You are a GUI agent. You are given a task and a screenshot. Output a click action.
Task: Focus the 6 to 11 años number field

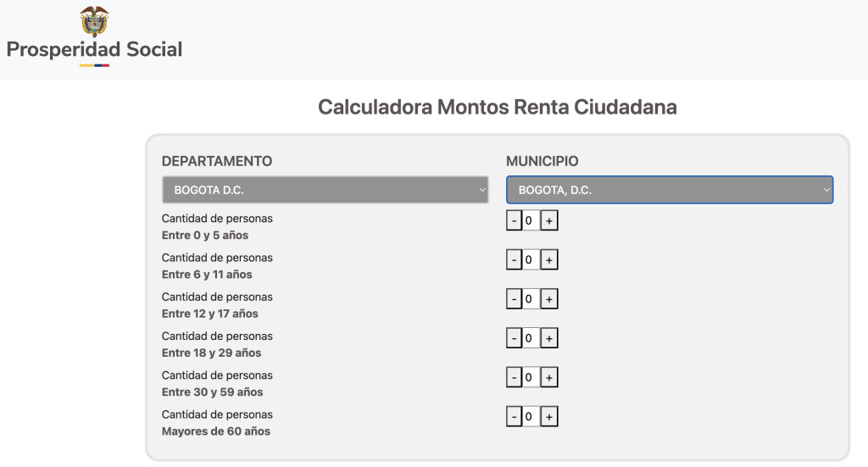[x=530, y=260]
